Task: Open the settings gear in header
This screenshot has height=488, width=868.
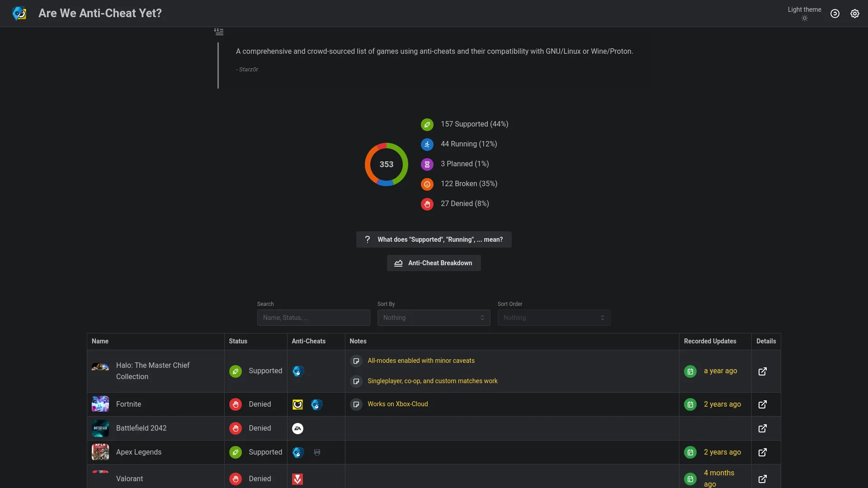Action: coord(854,14)
